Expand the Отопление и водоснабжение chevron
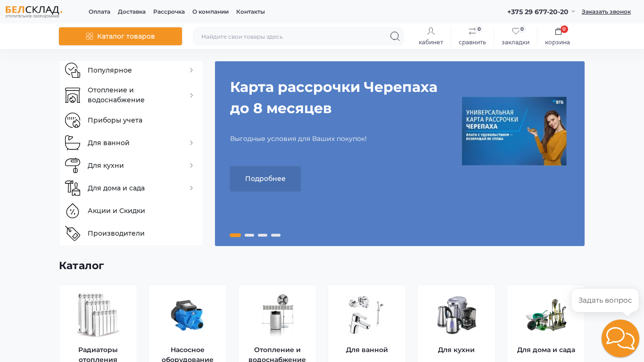The width and height of the screenshot is (644, 362). [191, 95]
